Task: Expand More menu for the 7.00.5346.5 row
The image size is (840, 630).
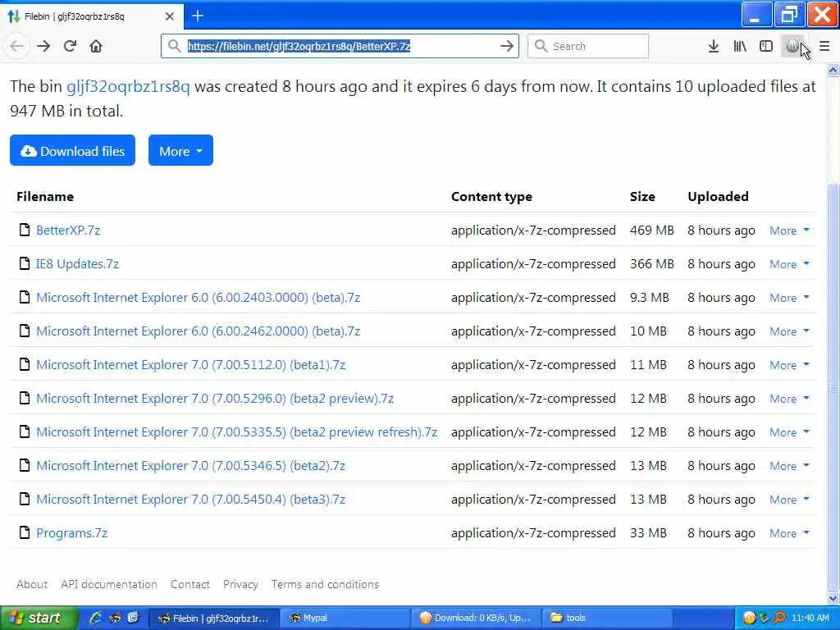Action: click(x=789, y=466)
